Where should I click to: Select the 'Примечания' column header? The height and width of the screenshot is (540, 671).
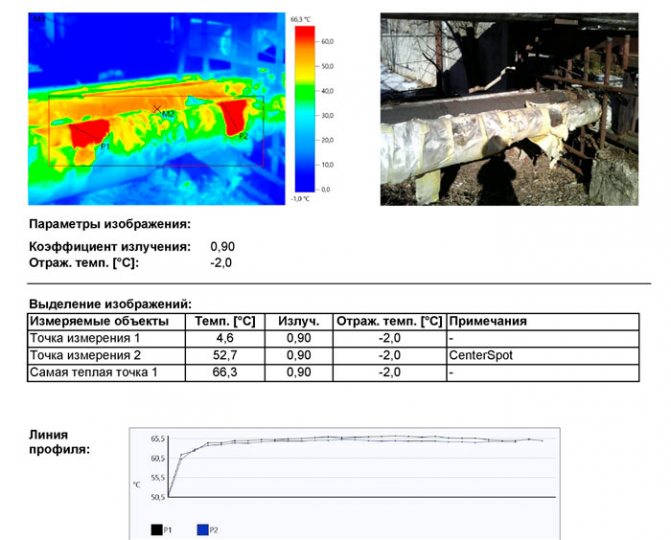pos(488,322)
